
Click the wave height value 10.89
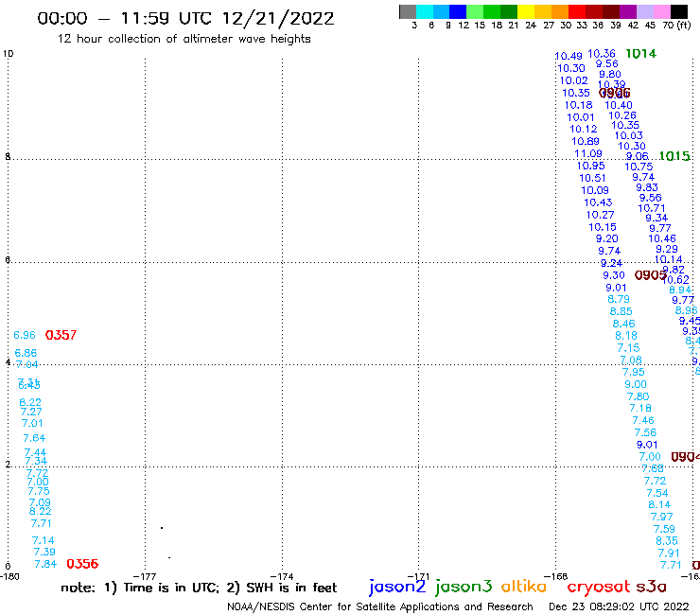pos(586,142)
